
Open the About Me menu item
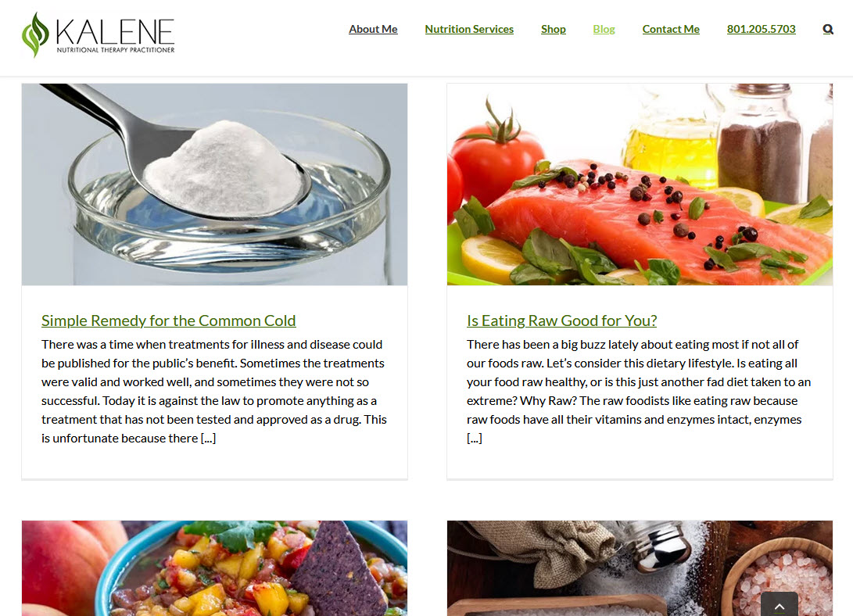coord(373,30)
